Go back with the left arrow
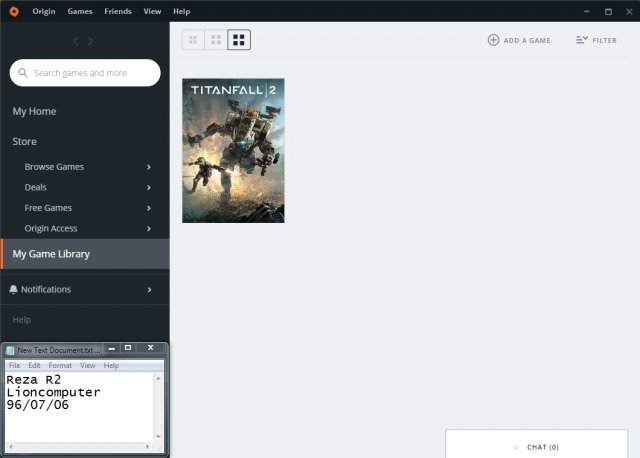 pos(75,41)
